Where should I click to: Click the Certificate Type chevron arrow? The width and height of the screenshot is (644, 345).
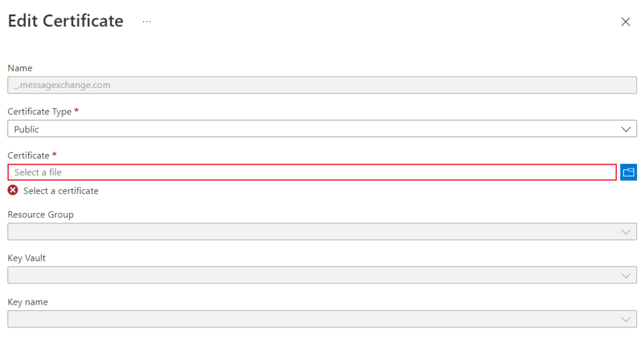tap(626, 129)
